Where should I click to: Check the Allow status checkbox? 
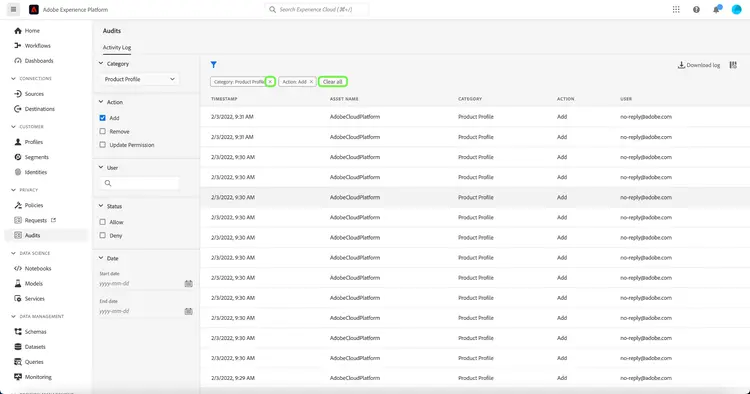coord(102,222)
